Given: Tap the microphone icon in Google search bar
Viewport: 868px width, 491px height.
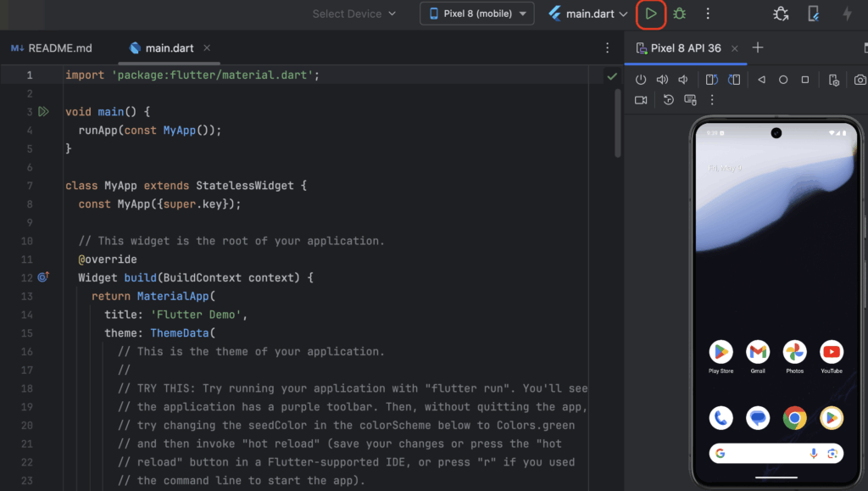Looking at the screenshot, I should (x=813, y=454).
